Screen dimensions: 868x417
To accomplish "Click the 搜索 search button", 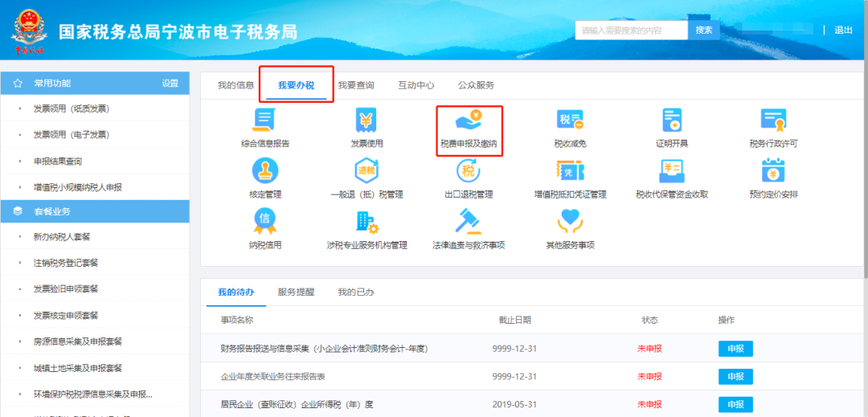I will click(704, 30).
